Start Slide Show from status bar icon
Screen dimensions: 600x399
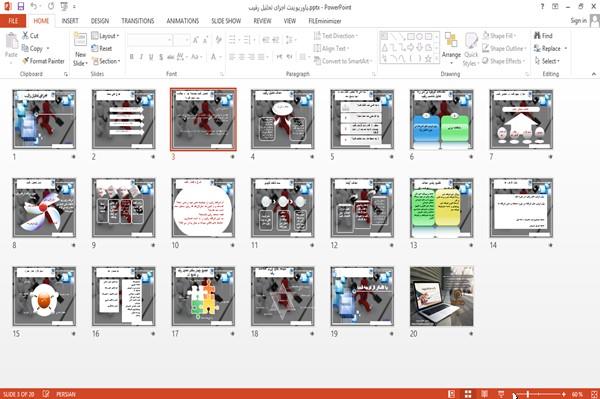[501, 394]
